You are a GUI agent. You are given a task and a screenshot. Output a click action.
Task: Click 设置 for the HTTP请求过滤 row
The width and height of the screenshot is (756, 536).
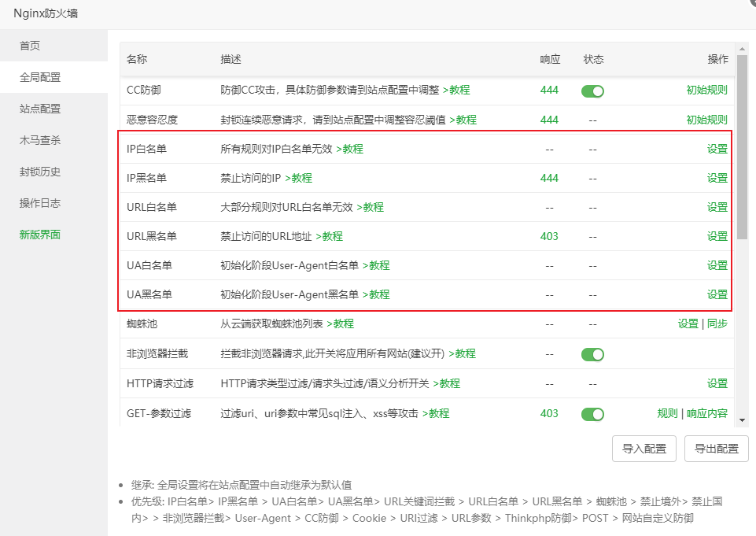717,383
